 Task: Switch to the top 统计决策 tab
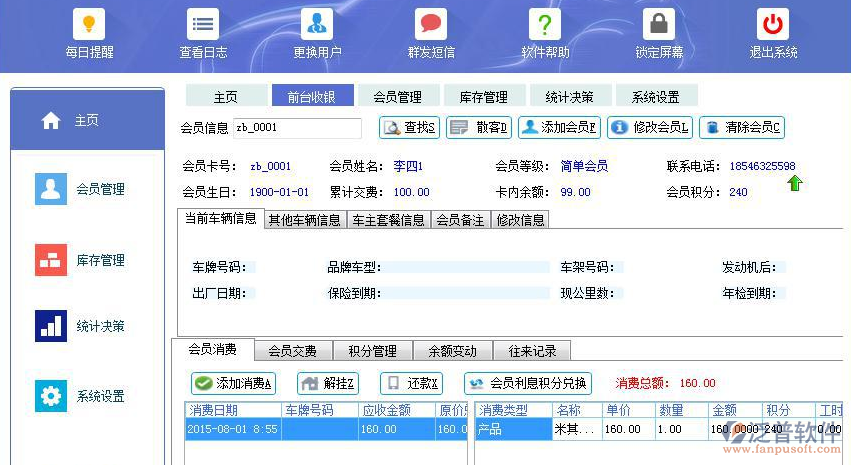pyautogui.click(x=570, y=96)
